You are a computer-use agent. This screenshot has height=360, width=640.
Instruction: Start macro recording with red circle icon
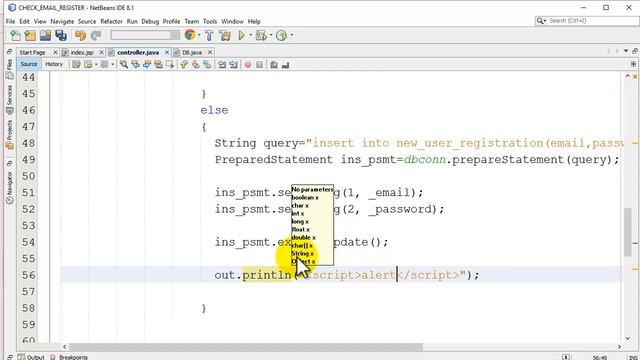tap(248, 64)
